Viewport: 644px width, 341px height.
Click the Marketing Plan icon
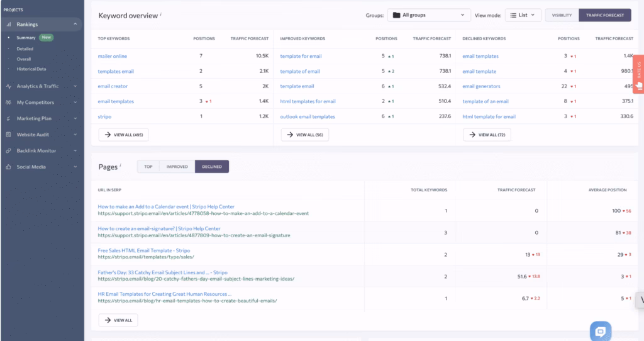[x=9, y=118]
